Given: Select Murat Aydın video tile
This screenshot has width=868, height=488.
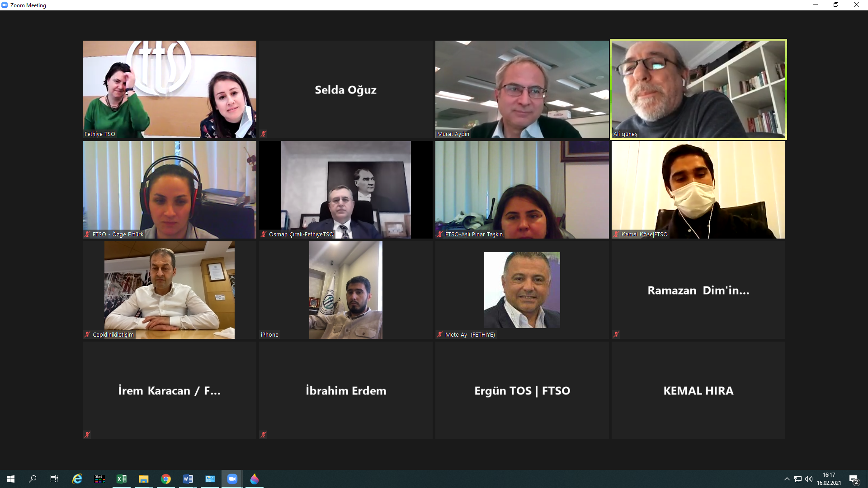Looking at the screenshot, I should (x=522, y=89).
